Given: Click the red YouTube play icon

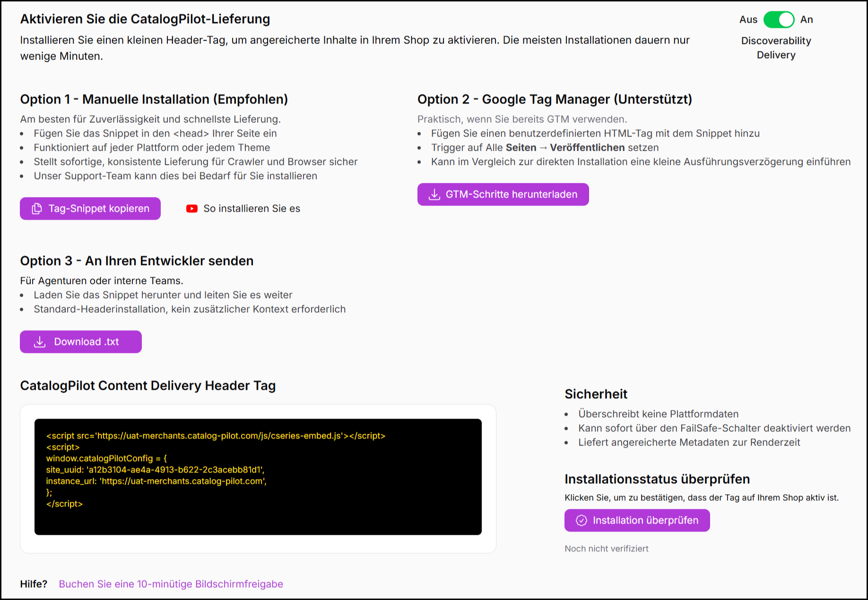Looking at the screenshot, I should [191, 209].
